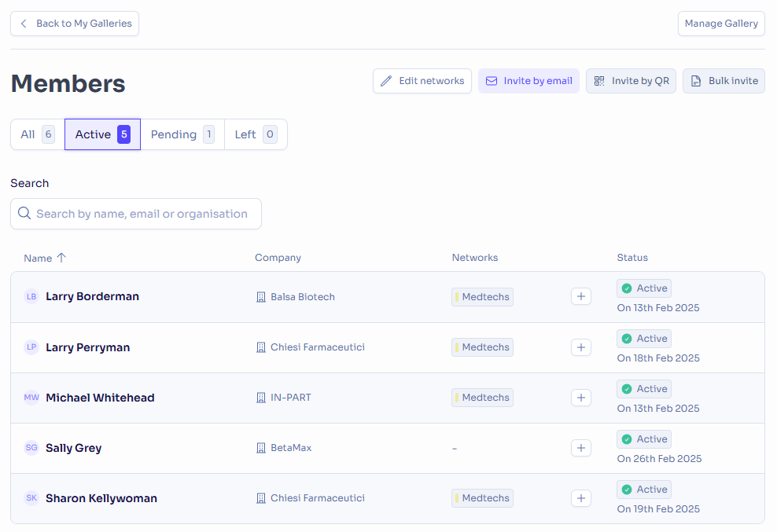Switch to the Pending members tab
The image size is (777, 532).
pyautogui.click(x=182, y=134)
